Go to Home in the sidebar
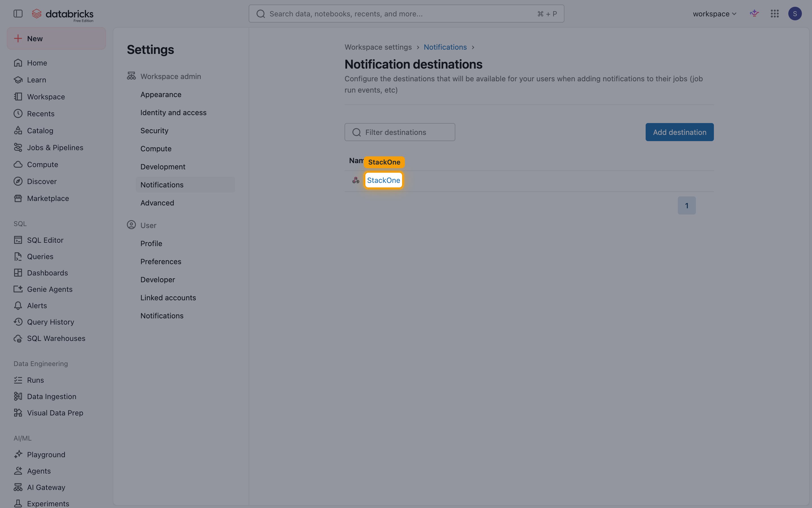812x508 pixels. pos(37,63)
